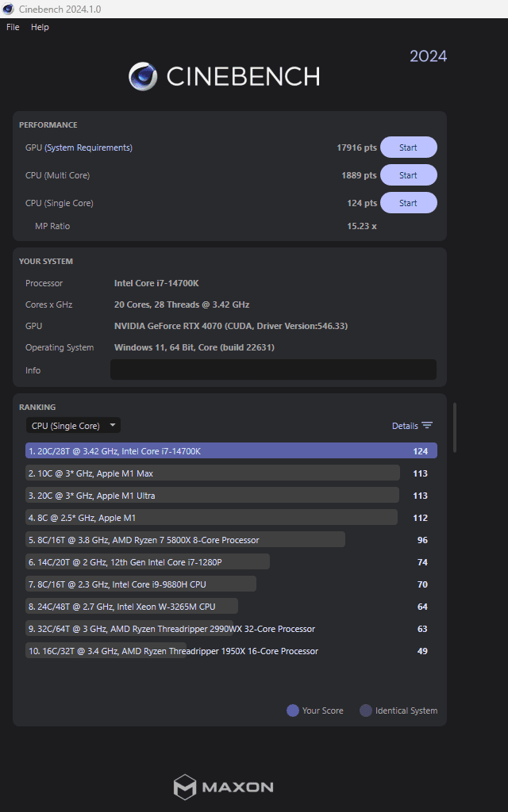Select the Intel Core i9-9880H ranking row

coord(231,584)
